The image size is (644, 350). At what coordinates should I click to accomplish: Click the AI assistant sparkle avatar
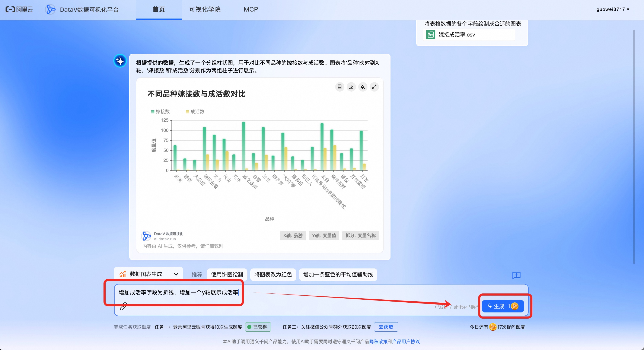click(x=120, y=61)
